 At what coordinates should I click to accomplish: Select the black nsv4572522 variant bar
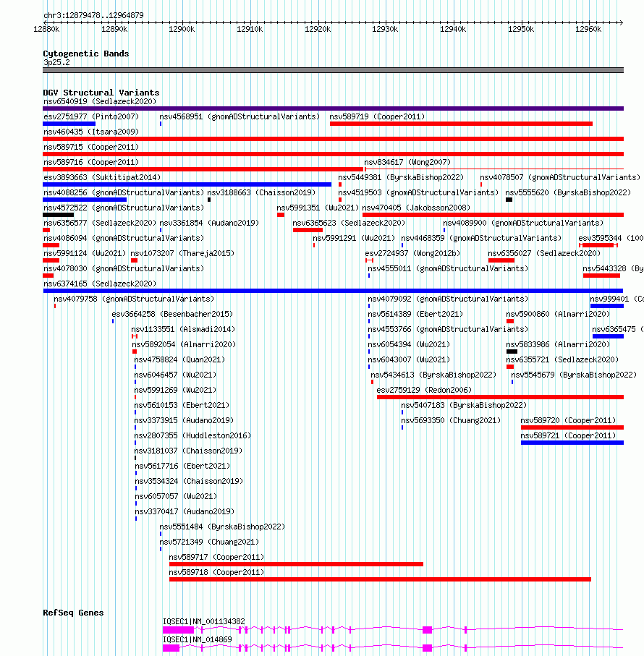coord(58,215)
